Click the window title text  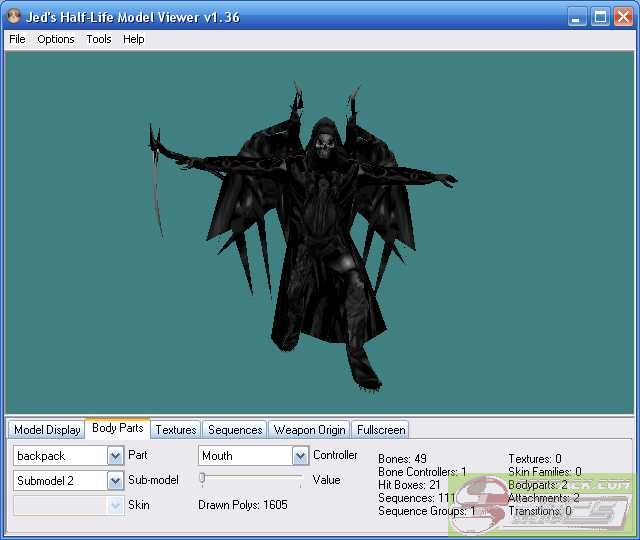click(x=133, y=17)
